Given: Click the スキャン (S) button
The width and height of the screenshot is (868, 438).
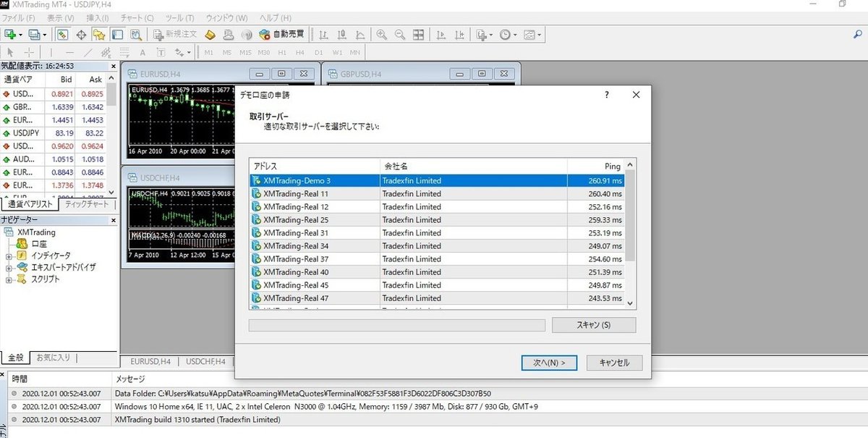Looking at the screenshot, I should 594,325.
